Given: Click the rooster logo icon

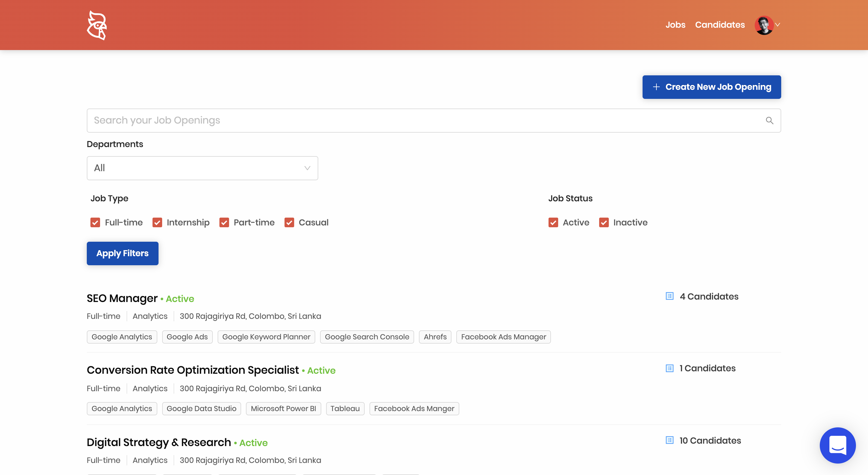Looking at the screenshot, I should pos(97,25).
